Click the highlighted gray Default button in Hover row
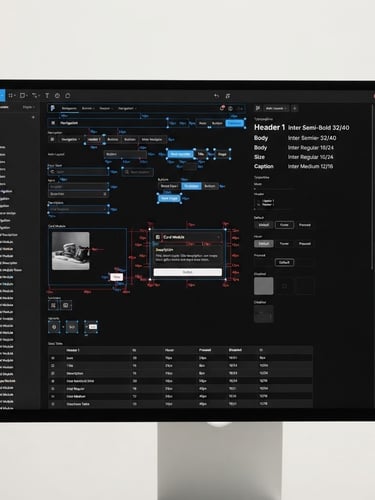The width and height of the screenshot is (375, 500). point(264,244)
